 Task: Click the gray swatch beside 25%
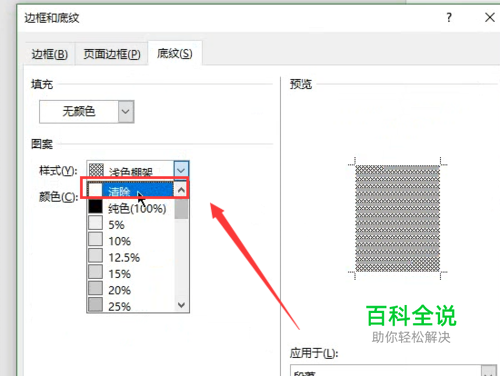pyautogui.click(x=95, y=304)
